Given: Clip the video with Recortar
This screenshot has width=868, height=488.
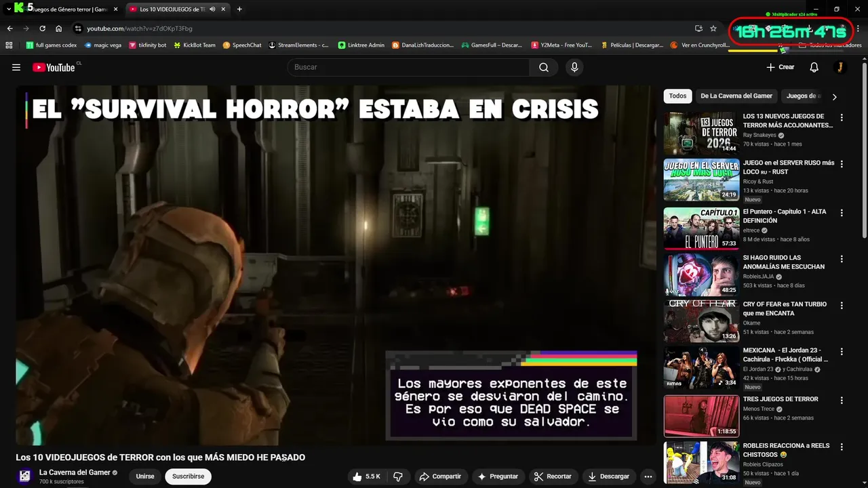Looking at the screenshot, I should point(552,476).
